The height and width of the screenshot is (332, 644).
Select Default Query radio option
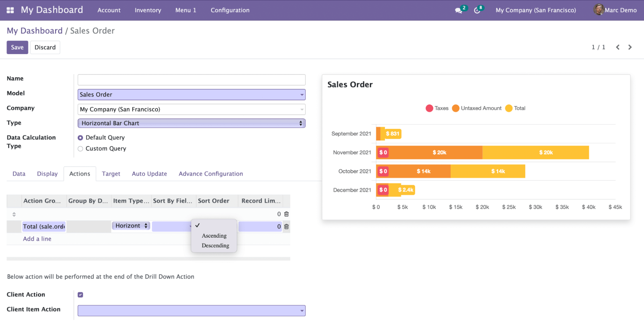click(81, 138)
